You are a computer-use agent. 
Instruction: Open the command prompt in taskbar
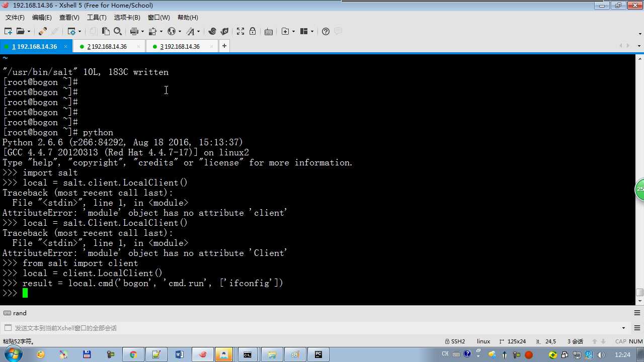click(247, 354)
